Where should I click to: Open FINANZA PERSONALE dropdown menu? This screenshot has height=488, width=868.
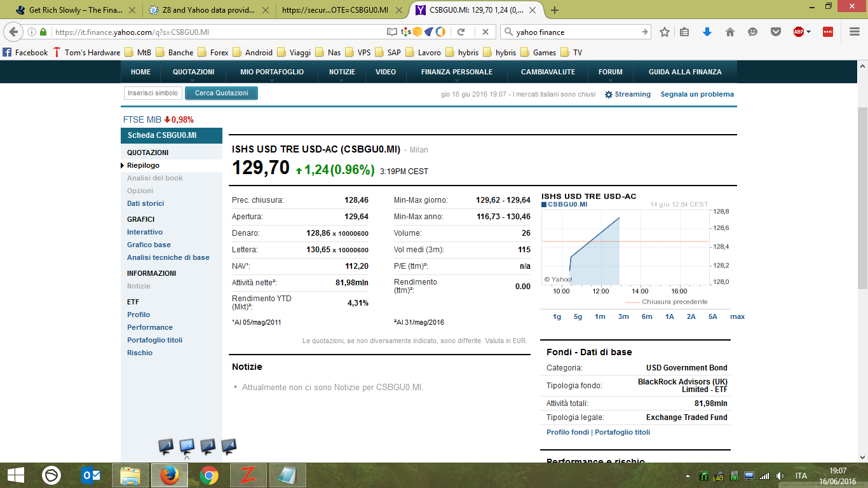tap(457, 72)
